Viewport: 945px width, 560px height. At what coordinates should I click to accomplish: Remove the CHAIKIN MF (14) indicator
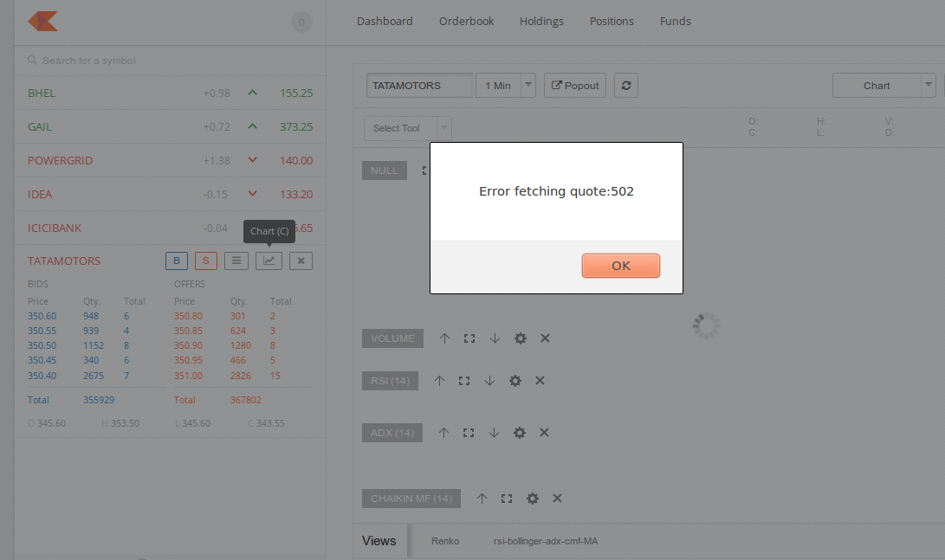click(558, 499)
